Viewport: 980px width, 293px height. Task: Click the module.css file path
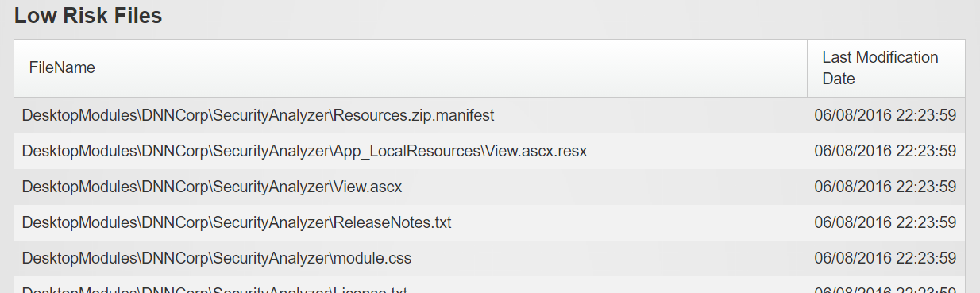click(x=216, y=258)
